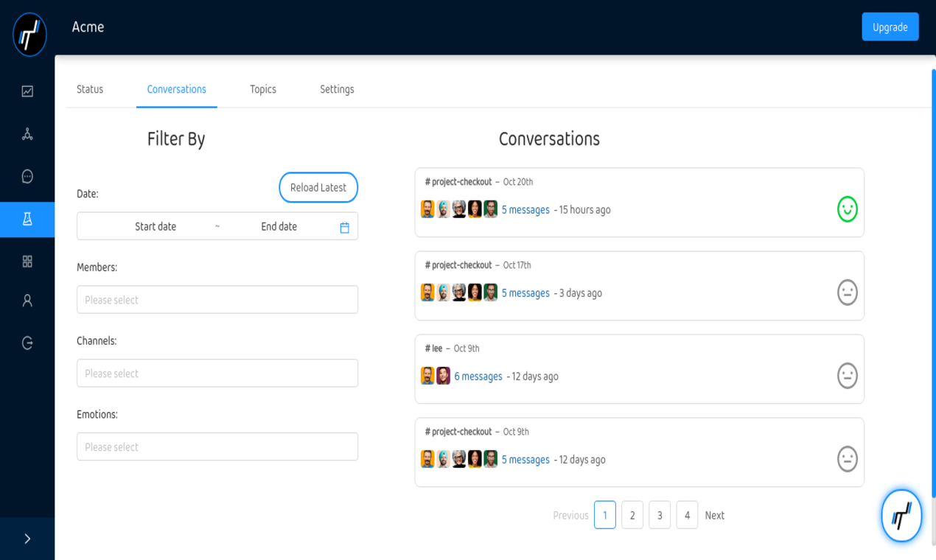Image resolution: width=936 pixels, height=560 pixels.
Task: Click the sign-out icon in sidebar
Action: 27,341
